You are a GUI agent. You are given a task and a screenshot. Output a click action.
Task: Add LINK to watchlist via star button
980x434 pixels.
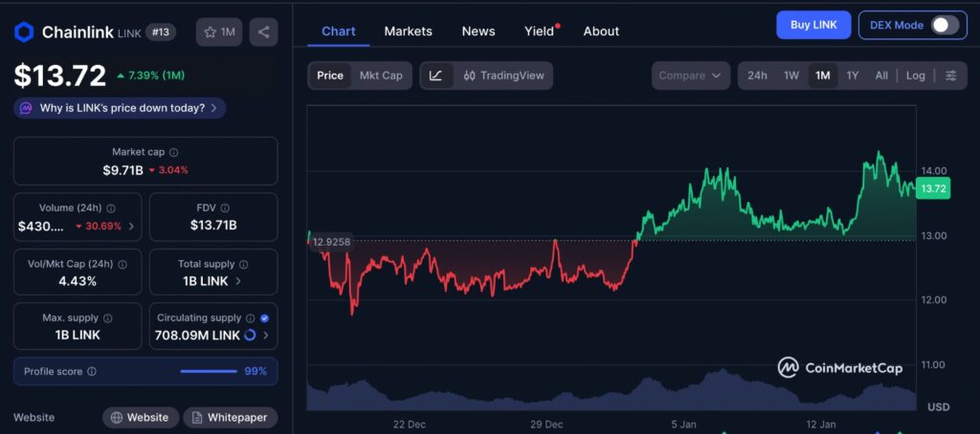coord(219,32)
